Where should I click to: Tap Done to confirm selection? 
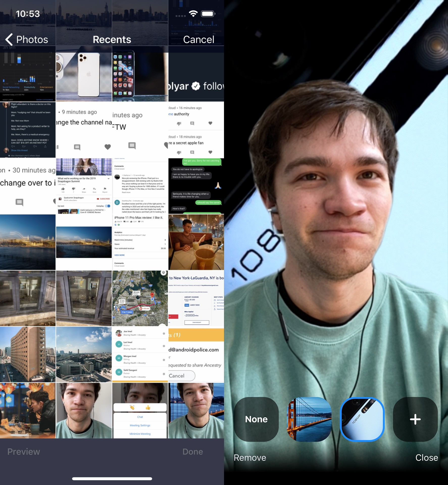[x=193, y=451]
